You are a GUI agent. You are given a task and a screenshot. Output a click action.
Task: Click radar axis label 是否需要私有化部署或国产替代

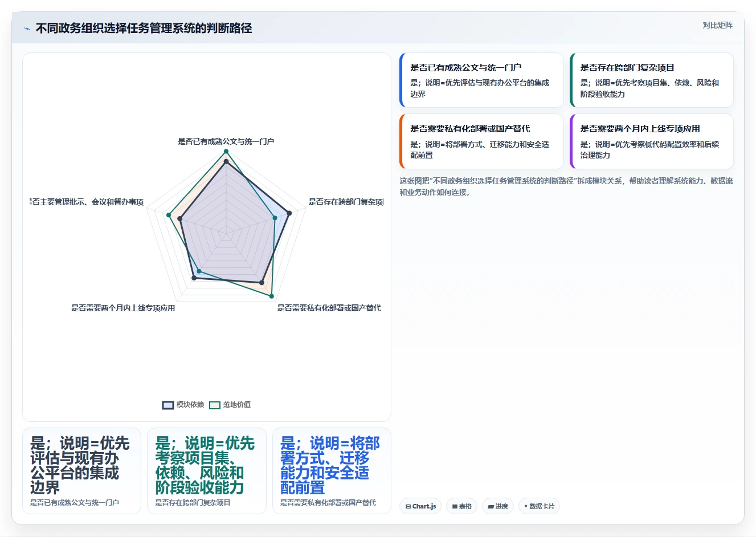coord(329,308)
